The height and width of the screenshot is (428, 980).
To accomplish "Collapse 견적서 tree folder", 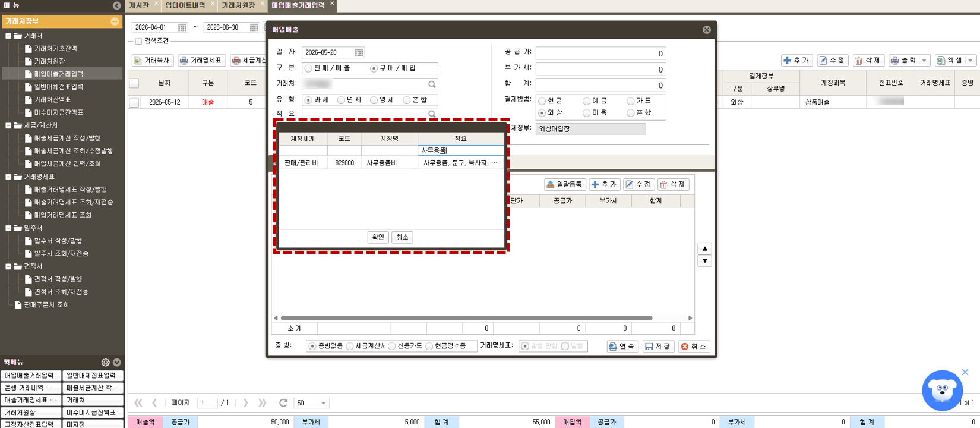I will 8,266.
